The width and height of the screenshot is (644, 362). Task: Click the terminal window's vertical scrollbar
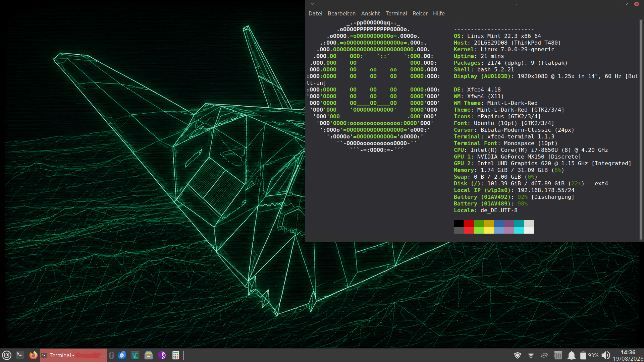[x=641, y=130]
